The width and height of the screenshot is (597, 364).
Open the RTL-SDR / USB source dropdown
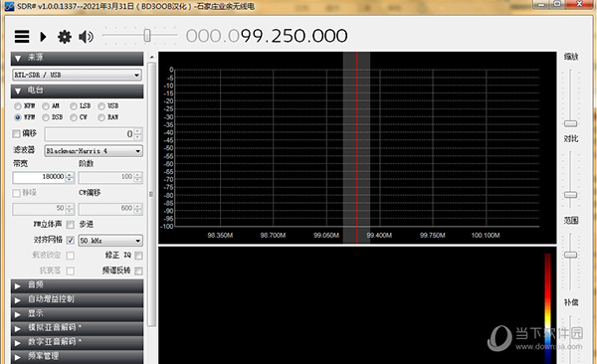pyautogui.click(x=78, y=75)
